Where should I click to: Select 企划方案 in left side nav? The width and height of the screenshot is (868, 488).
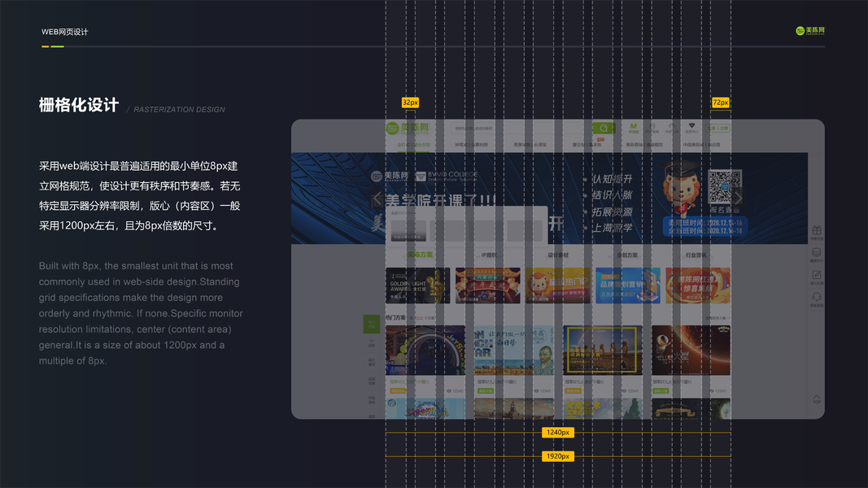coord(372,381)
